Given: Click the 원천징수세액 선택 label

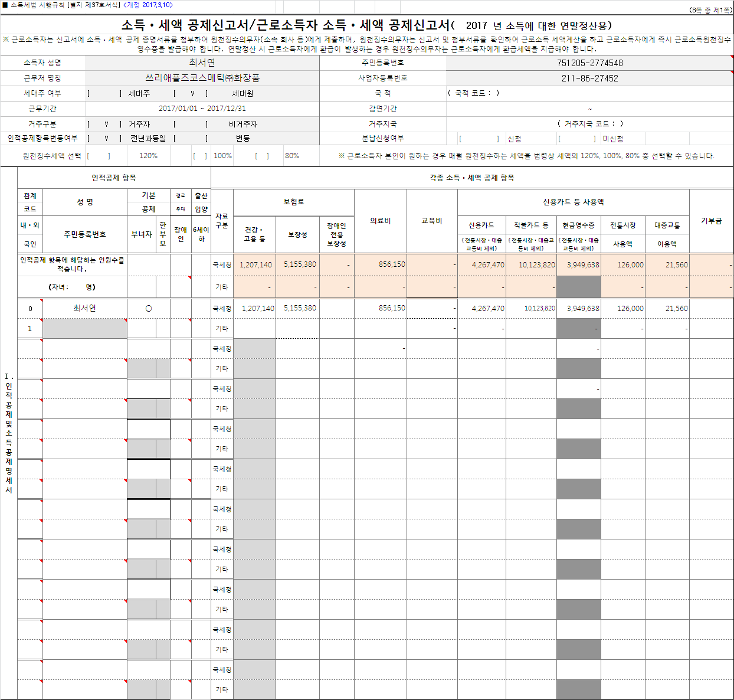Looking at the screenshot, I should tap(52, 156).
